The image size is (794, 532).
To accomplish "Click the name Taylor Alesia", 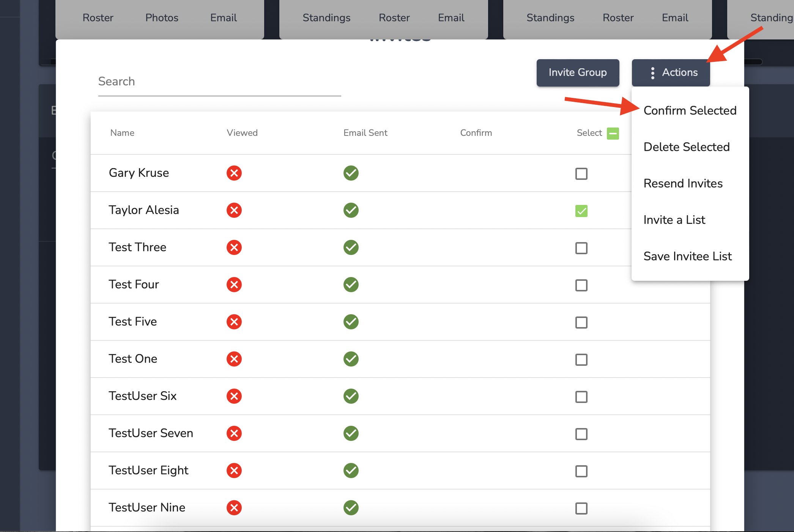I will point(144,210).
